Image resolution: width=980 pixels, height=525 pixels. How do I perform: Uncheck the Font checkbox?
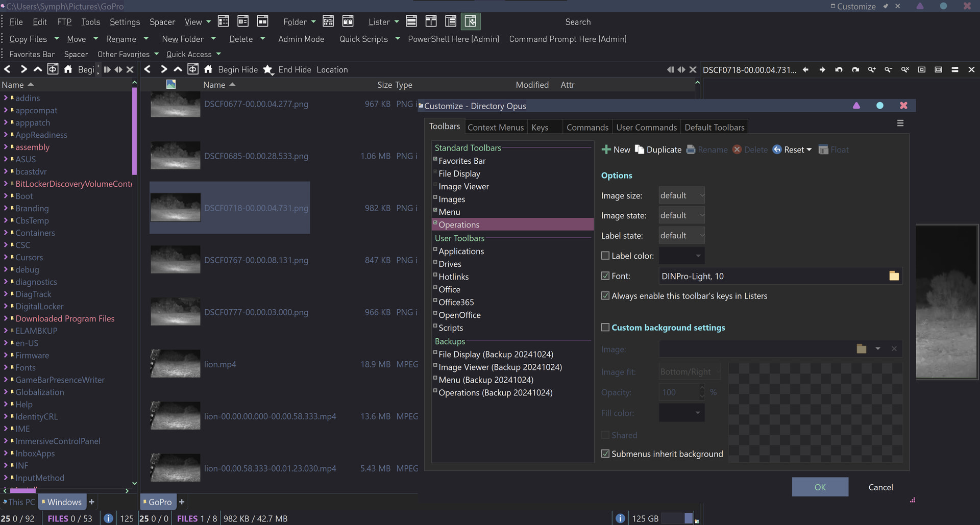605,276
